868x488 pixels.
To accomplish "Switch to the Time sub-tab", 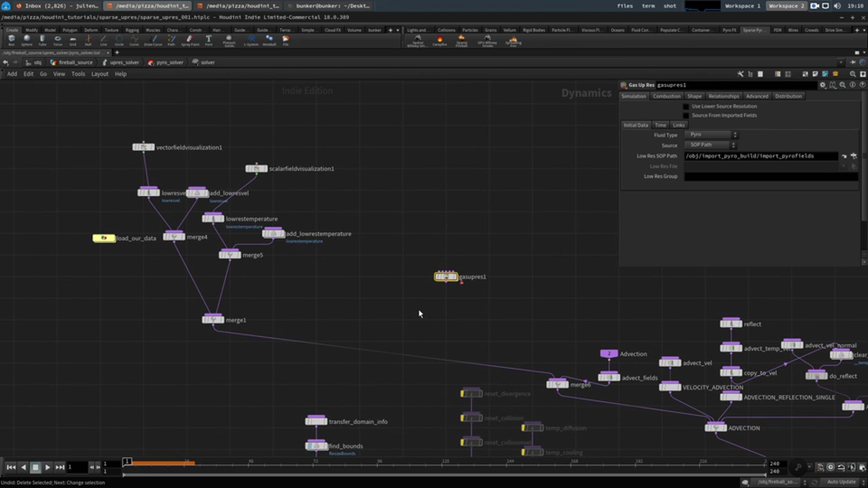I will coord(660,125).
